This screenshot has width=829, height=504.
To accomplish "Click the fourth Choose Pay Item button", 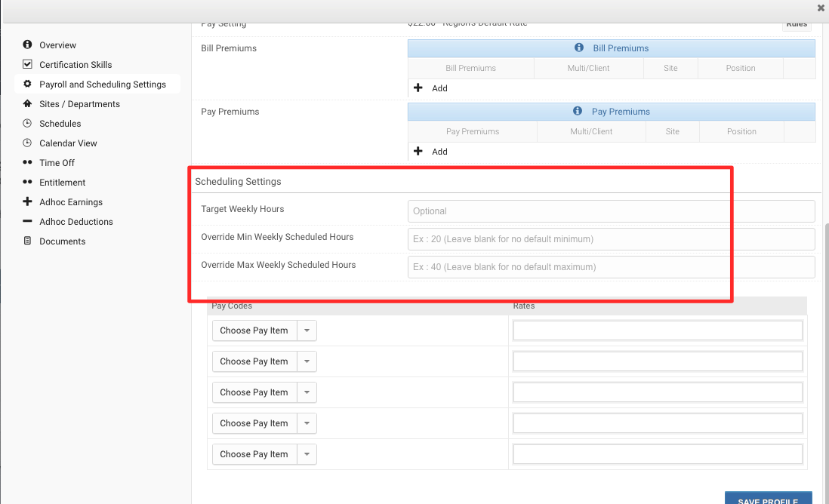I will (x=254, y=423).
